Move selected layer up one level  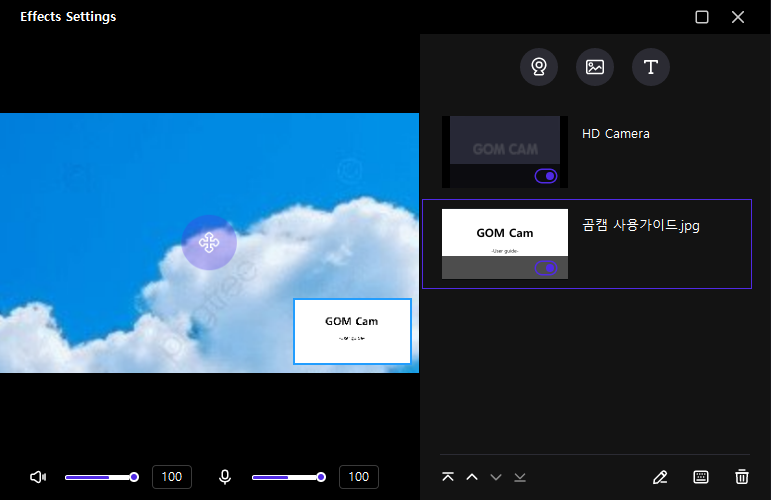pos(472,477)
